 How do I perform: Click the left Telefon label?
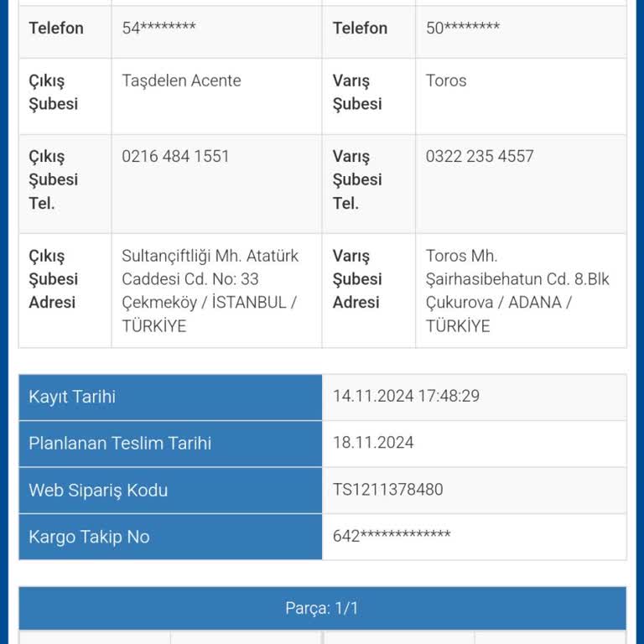pyautogui.click(x=56, y=29)
